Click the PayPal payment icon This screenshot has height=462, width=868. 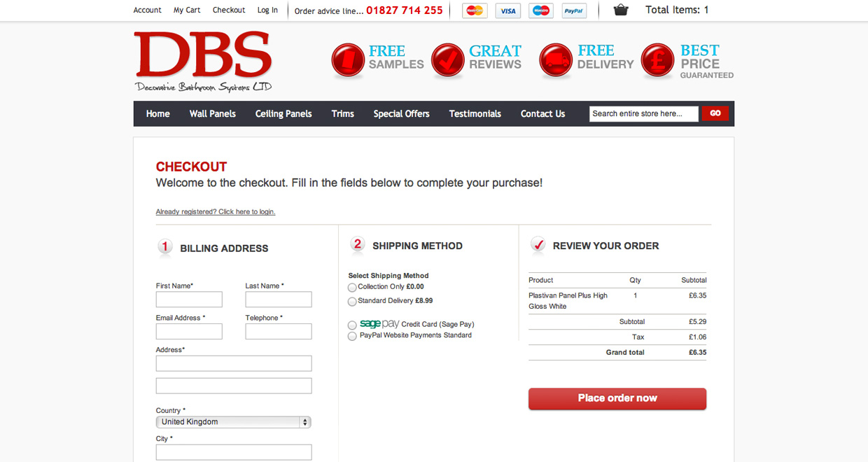574,10
